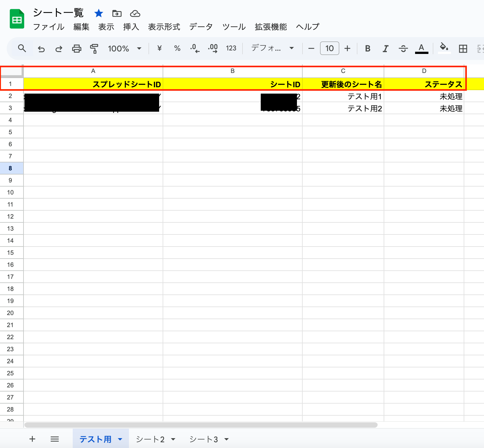Switch to the シート2 tab
This screenshot has width=484, height=448.
click(150, 439)
